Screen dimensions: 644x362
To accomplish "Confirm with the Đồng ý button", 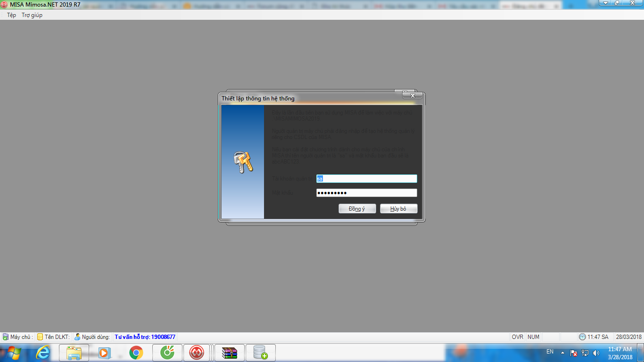I will tap(357, 209).
